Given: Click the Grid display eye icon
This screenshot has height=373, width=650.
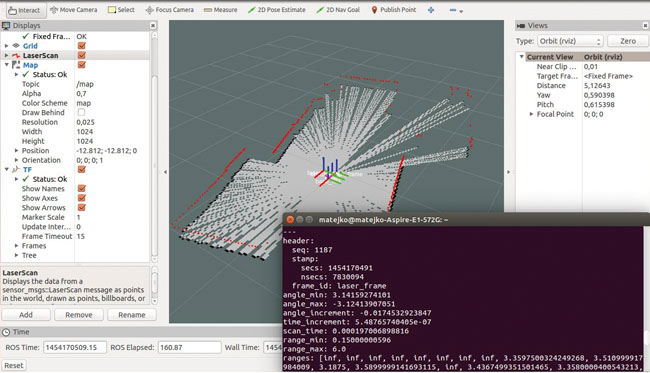Looking at the screenshot, I should (16, 46).
